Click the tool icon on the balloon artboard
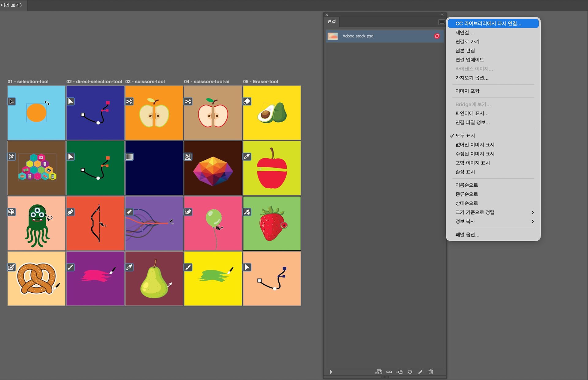 188,212
